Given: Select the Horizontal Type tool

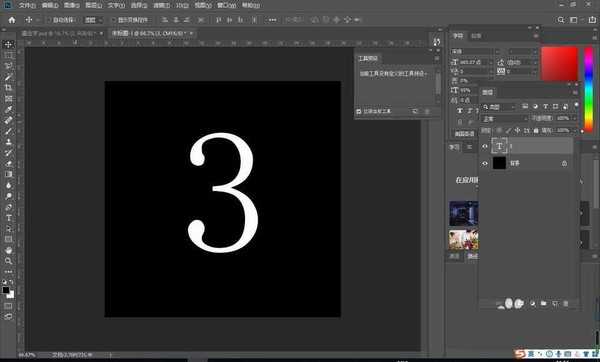Looking at the screenshot, I should pos(8,218).
